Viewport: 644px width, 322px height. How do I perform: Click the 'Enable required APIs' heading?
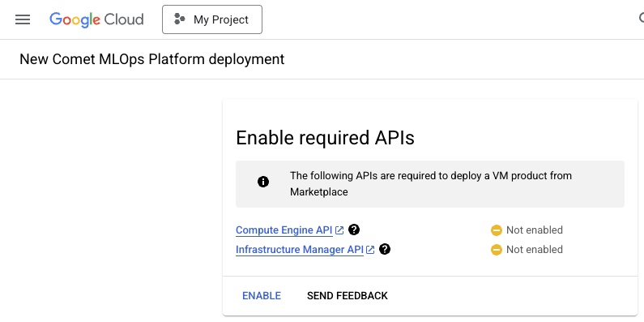pos(325,138)
